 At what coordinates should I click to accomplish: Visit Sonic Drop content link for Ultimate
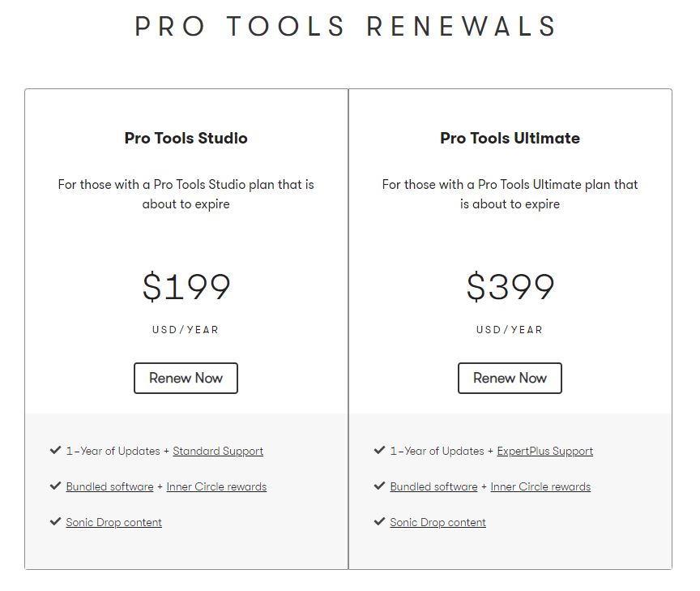point(437,522)
